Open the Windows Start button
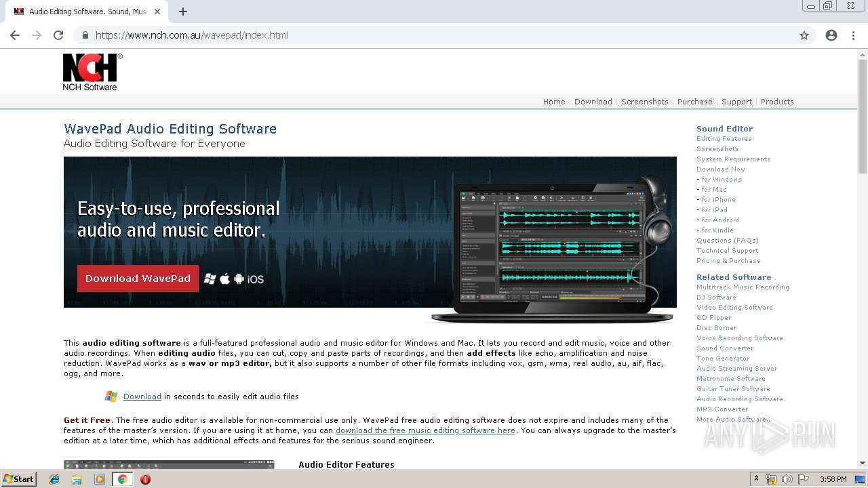This screenshot has width=868, height=488. click(18, 479)
